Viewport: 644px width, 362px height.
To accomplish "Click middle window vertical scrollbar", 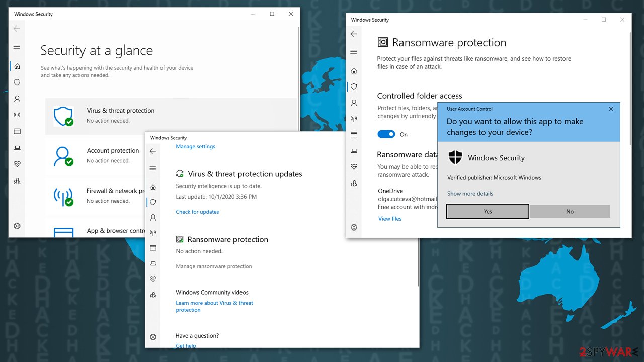I will (x=417, y=216).
